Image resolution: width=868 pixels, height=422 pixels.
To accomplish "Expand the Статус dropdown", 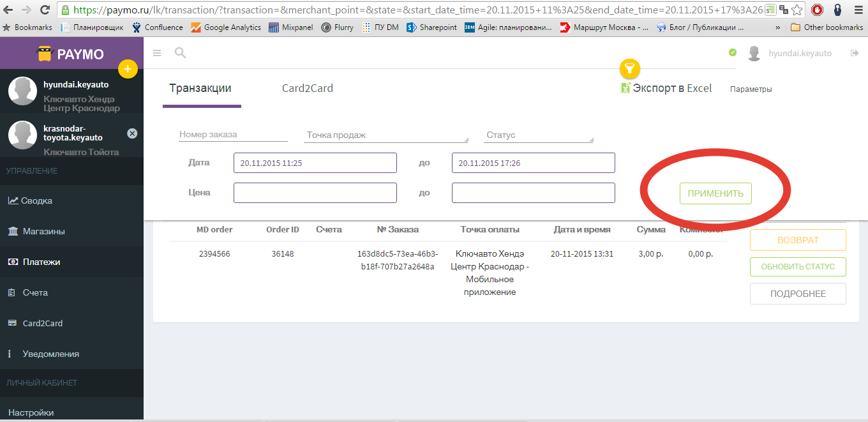I will coord(539,135).
